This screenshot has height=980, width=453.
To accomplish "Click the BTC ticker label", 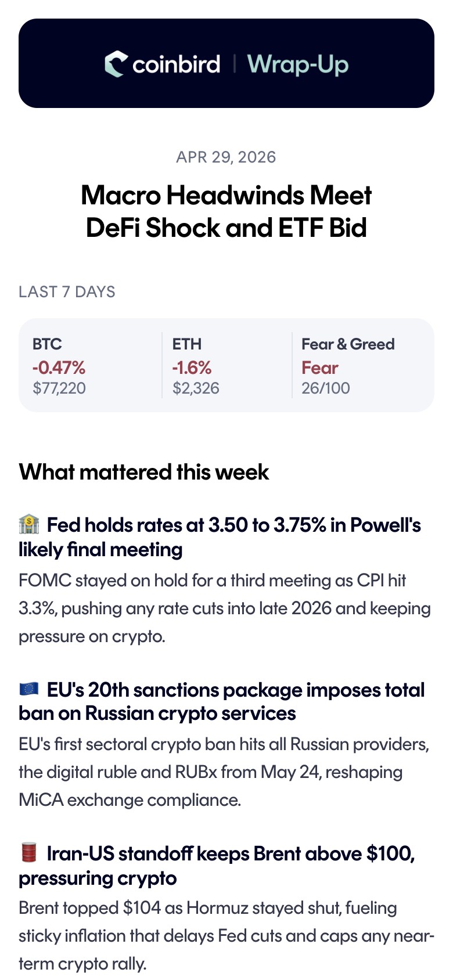I will pos(47,344).
